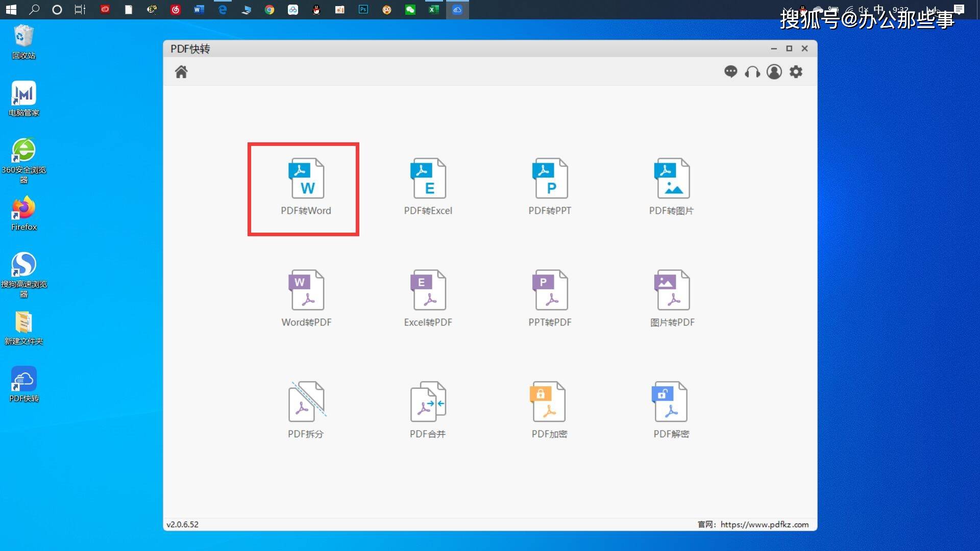Open the Excel转PDF converter
980x551 pixels.
(428, 299)
